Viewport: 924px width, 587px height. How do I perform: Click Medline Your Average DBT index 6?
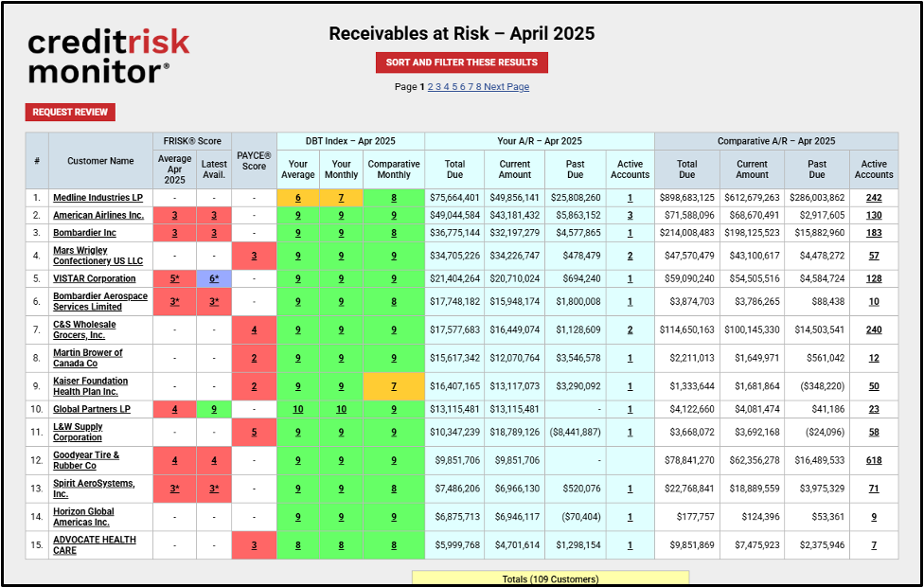pos(298,198)
